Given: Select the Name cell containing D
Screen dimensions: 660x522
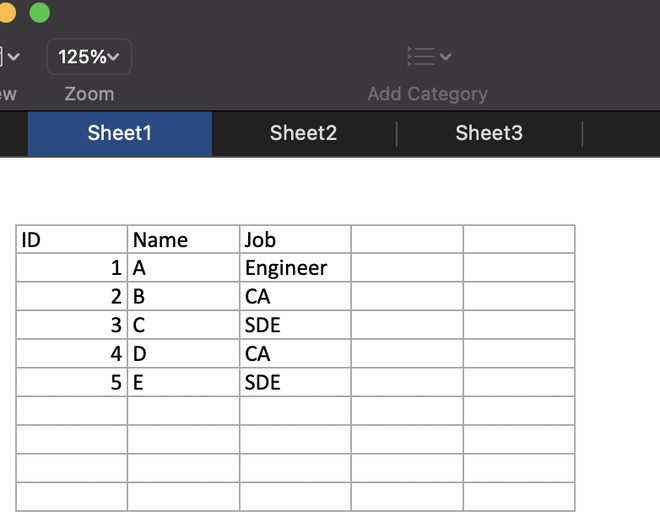Looking at the screenshot, I should [183, 354].
